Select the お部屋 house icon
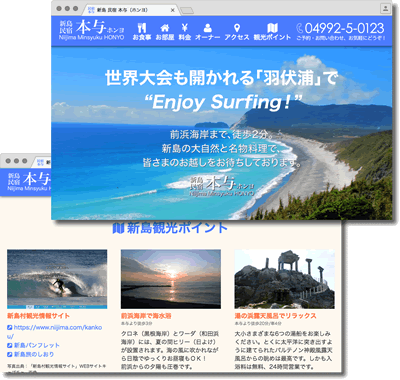 [x=165, y=28]
